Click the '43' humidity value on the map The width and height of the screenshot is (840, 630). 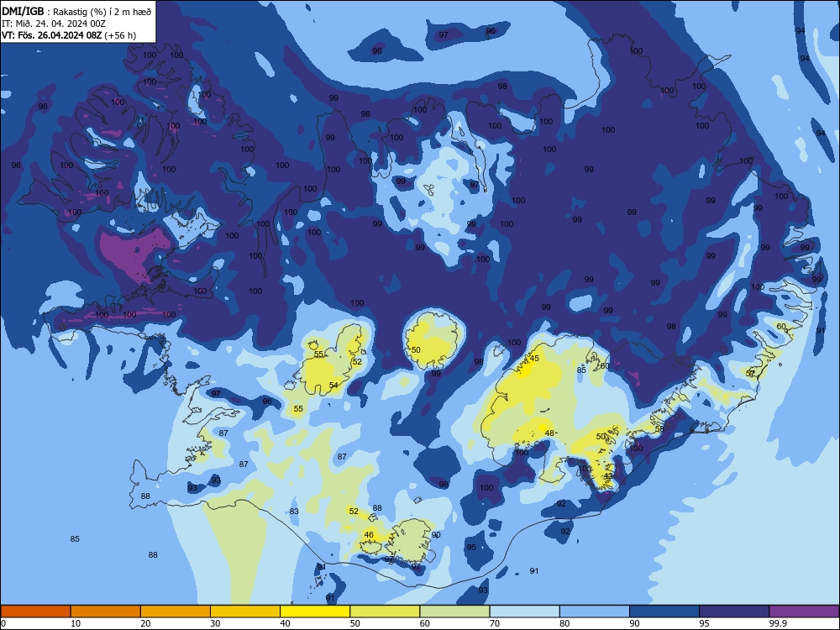click(608, 475)
